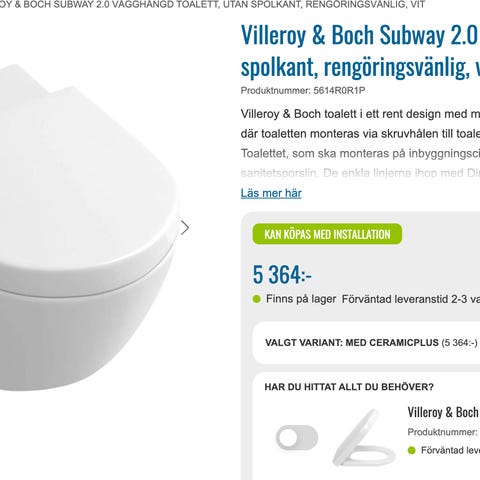Click the accessory Produktnummer label

(x=443, y=432)
